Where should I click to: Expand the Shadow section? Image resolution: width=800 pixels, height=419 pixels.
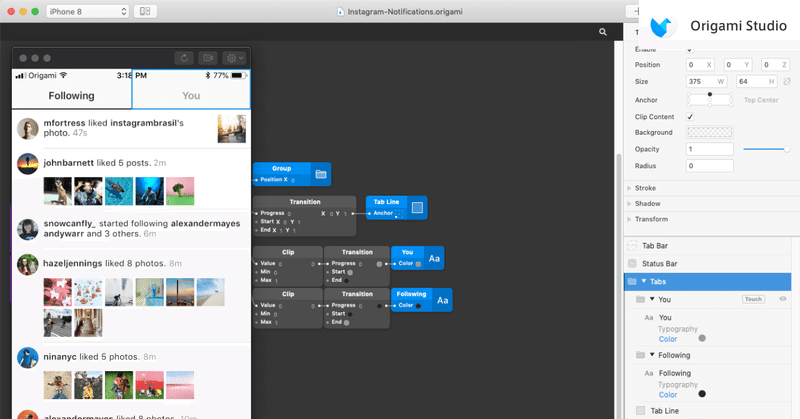629,204
